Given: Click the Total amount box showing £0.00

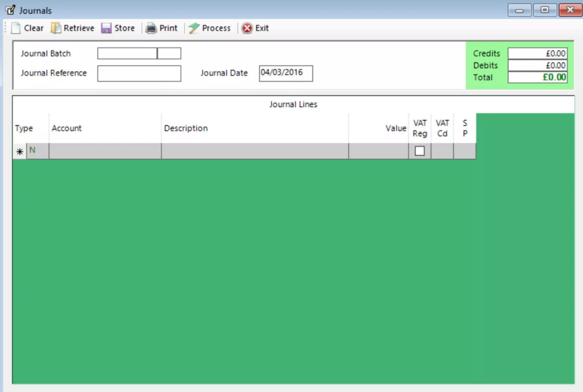Looking at the screenshot, I should (x=538, y=77).
